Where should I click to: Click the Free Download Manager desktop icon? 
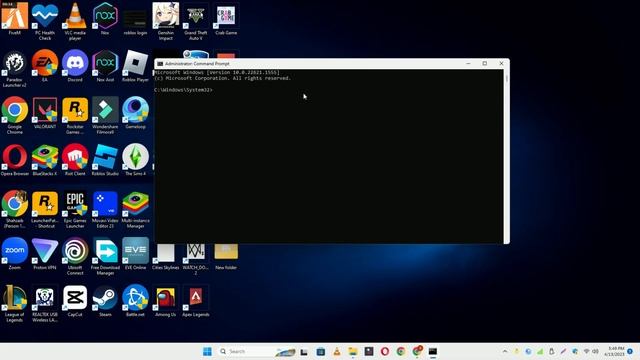point(105,257)
